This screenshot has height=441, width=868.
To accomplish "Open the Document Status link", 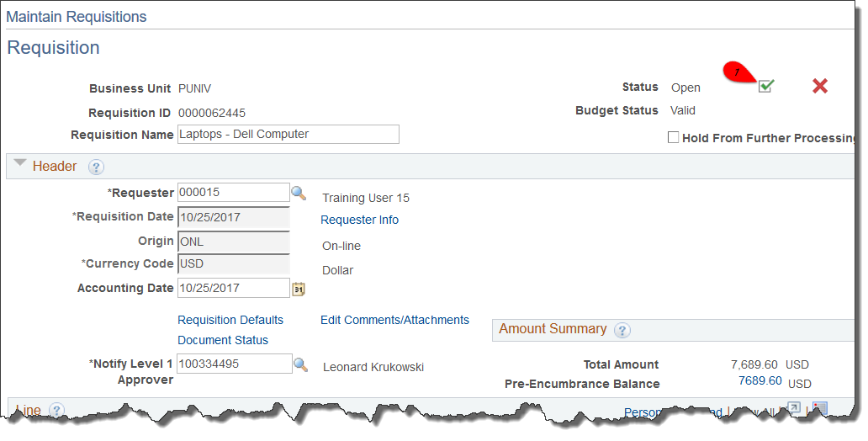I will pyautogui.click(x=223, y=340).
